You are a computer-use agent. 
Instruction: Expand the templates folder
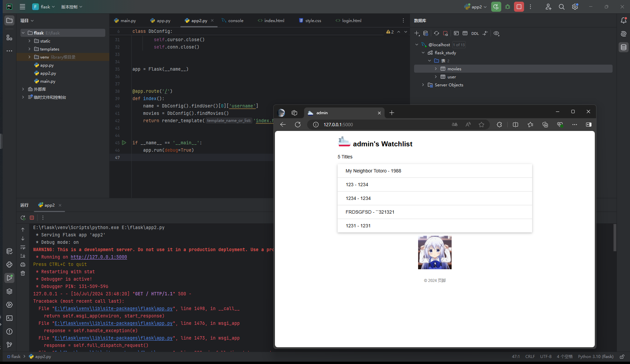click(x=30, y=49)
